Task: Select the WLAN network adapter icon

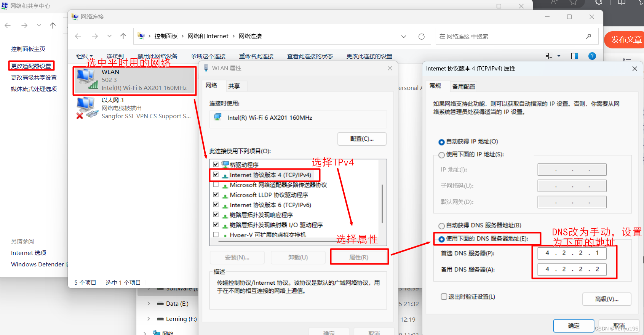Action: [87, 79]
